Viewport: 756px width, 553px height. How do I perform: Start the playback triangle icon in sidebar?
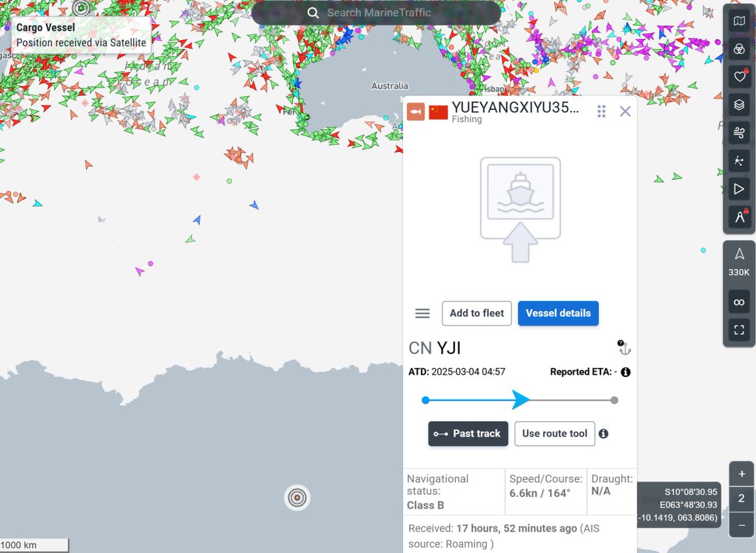[739, 188]
